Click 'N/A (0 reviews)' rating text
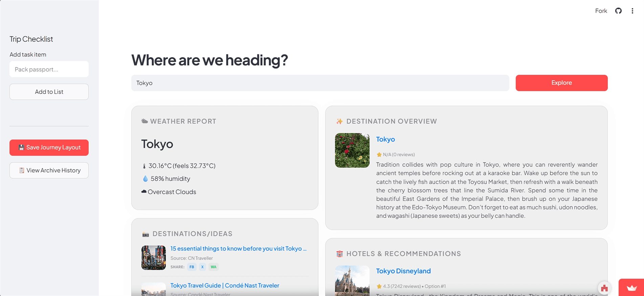The height and width of the screenshot is (296, 644). (399, 154)
